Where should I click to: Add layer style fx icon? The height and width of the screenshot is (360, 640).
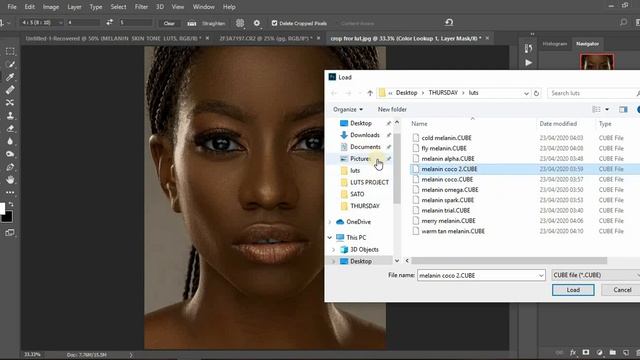[x=573, y=352]
